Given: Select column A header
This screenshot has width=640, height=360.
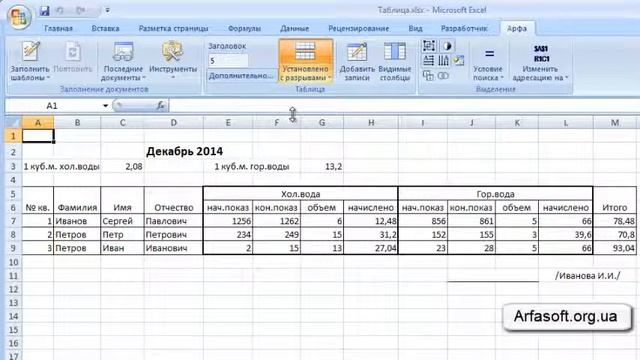Looking at the screenshot, I should coord(38,122).
